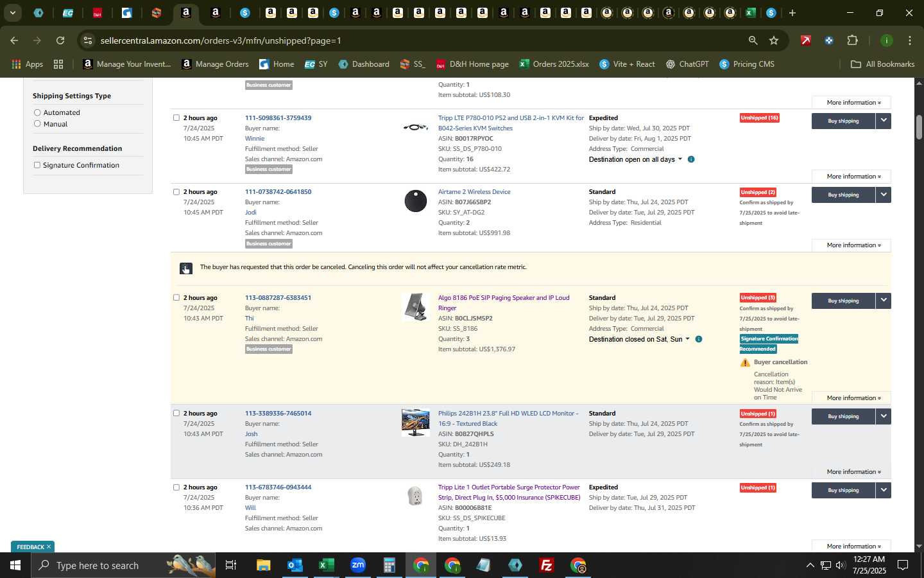Click the buyer cancellation notice info icon

(185, 268)
